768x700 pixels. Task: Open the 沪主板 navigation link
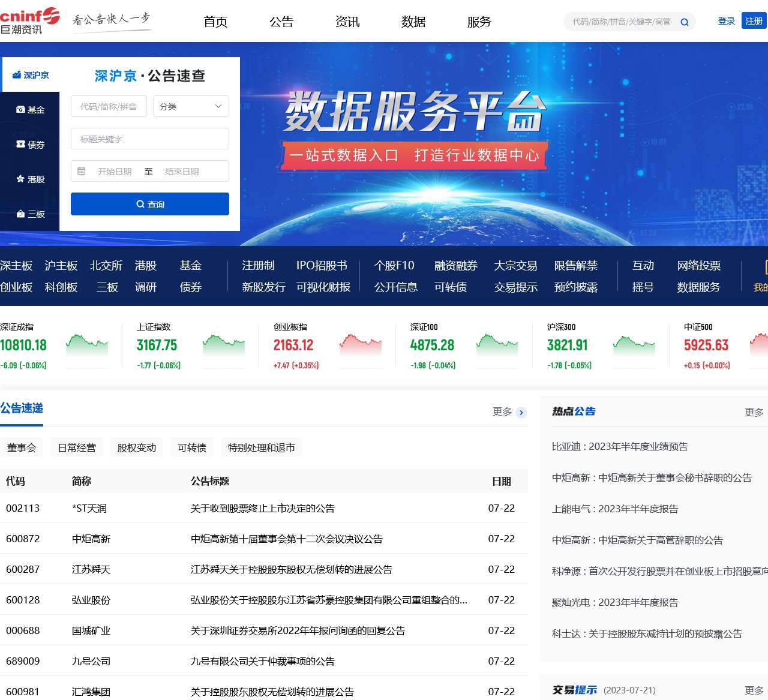[61, 266]
